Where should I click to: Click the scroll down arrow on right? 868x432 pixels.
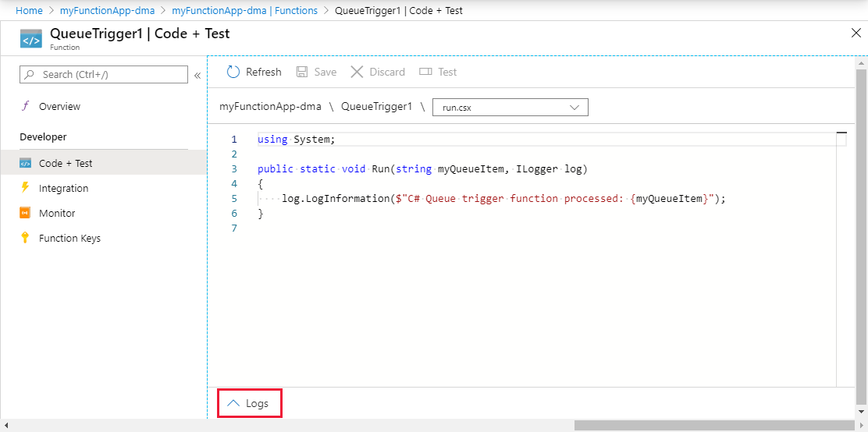[861, 412]
